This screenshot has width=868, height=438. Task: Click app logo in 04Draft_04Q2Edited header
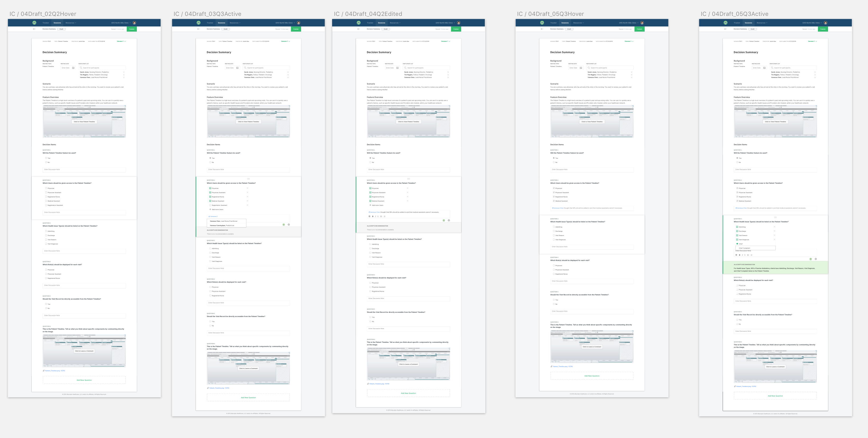click(x=359, y=23)
